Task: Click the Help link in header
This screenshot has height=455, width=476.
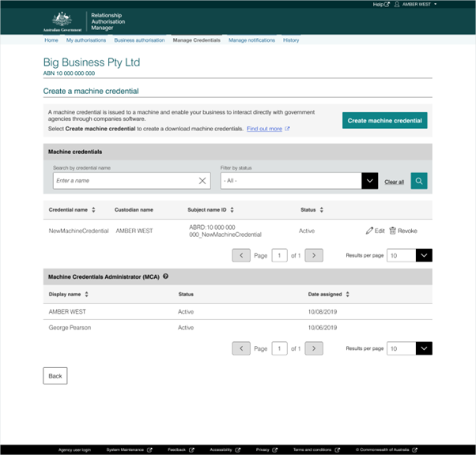Action: pos(378,4)
